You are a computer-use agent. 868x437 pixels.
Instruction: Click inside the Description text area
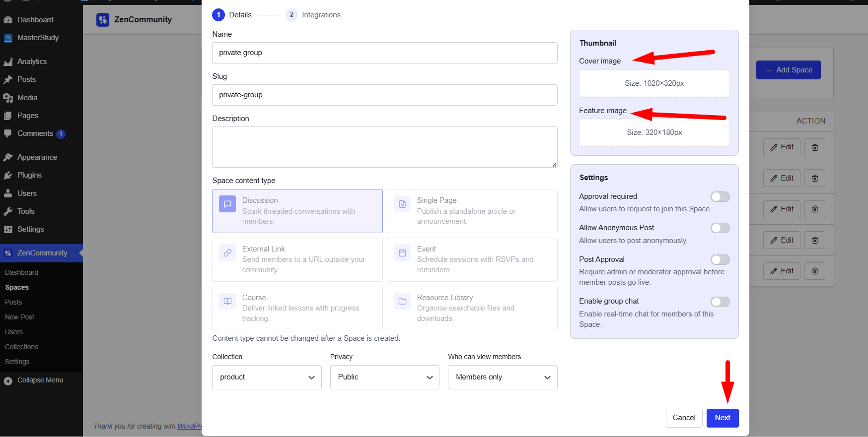point(385,147)
